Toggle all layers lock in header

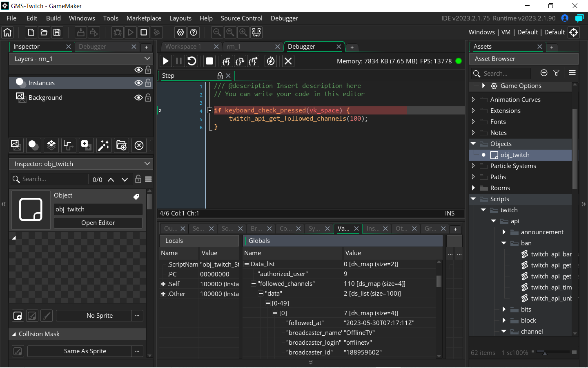coord(148,70)
